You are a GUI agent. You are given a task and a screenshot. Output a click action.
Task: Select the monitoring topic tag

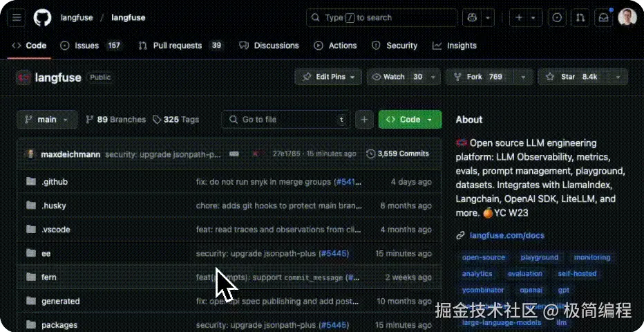tap(592, 257)
